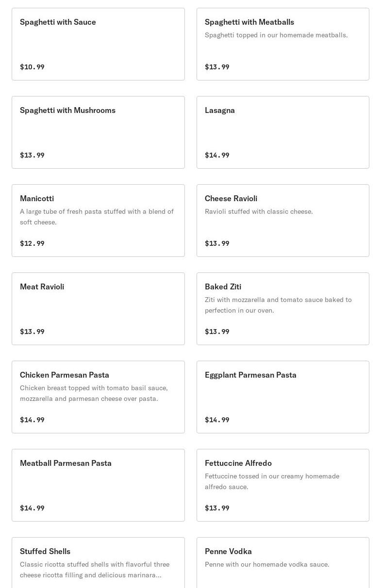Viewport: 381px width, 588px height.
Task: Select the Chicken Parmesan Pasta title
Action: pos(65,375)
